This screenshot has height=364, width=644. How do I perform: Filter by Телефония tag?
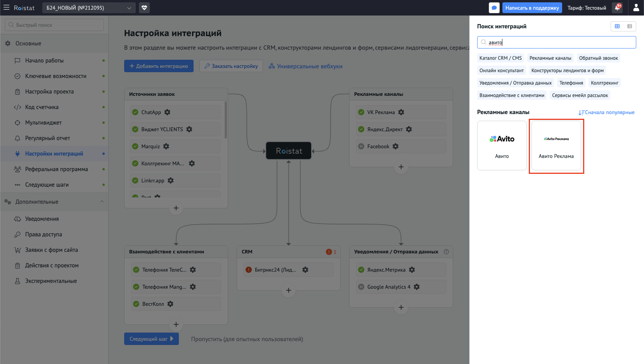pos(571,83)
